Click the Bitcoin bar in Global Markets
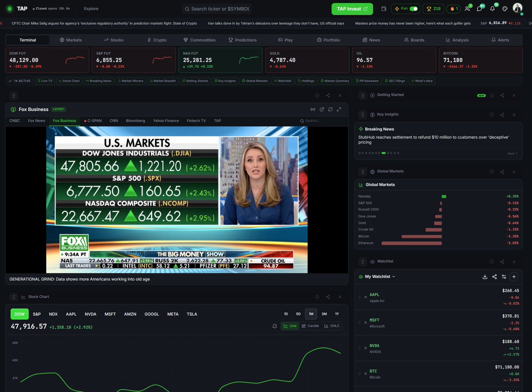This screenshot has height=392, width=532. [x=422, y=237]
